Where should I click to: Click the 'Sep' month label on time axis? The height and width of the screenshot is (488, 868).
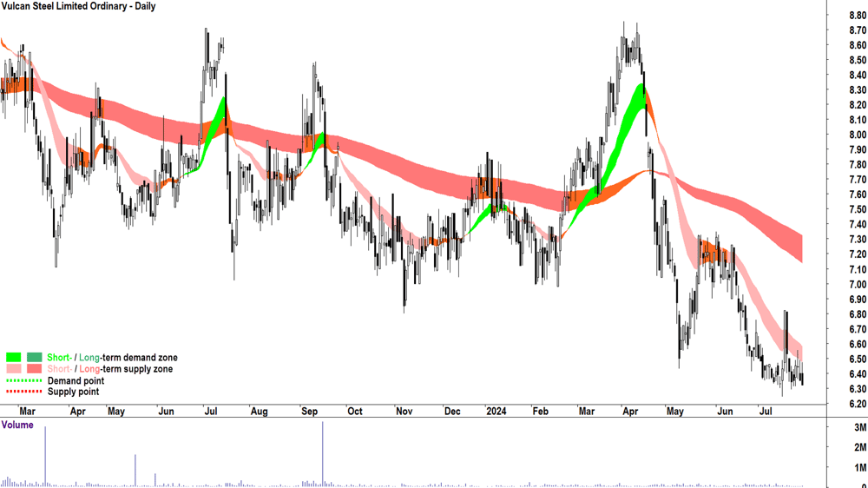pos(310,412)
